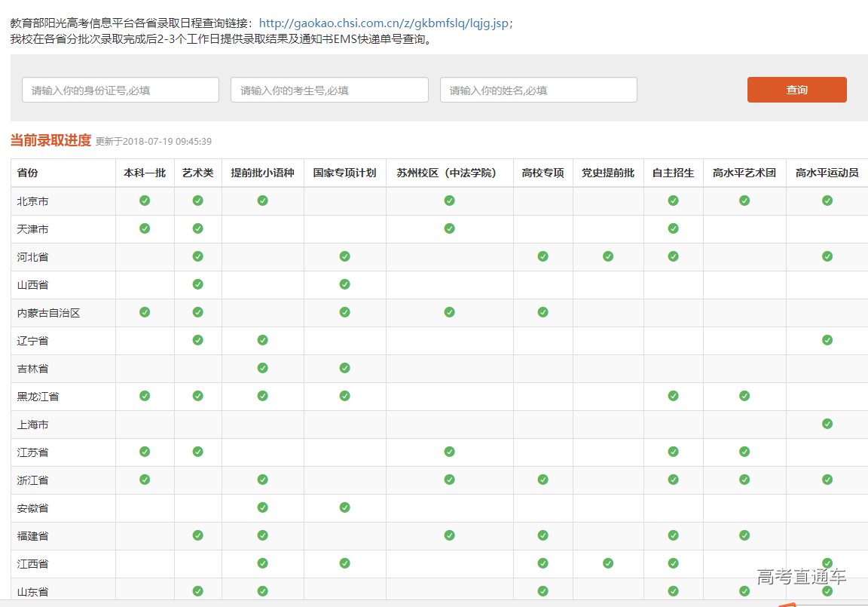Click Beijing's 本科一批 green check icon
The width and height of the screenshot is (868, 607).
(145, 201)
